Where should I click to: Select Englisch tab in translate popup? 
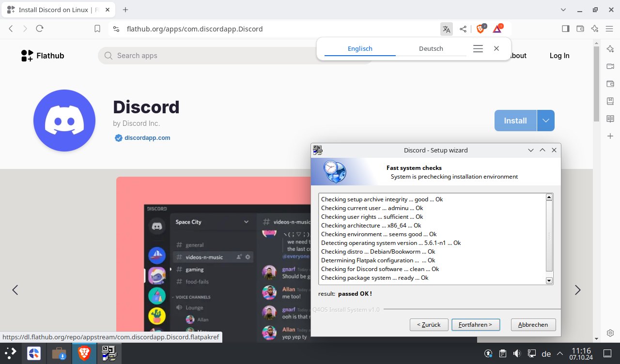pos(360,48)
